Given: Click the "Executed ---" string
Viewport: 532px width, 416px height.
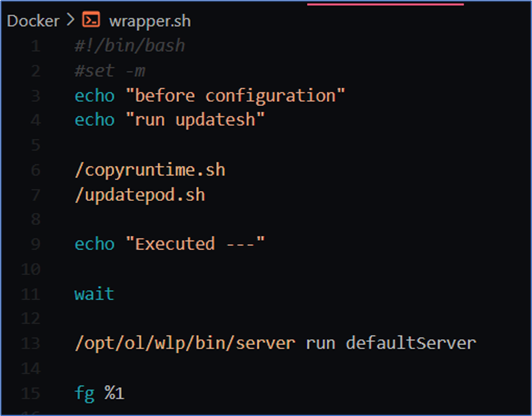Looking at the screenshot, I should point(195,244).
